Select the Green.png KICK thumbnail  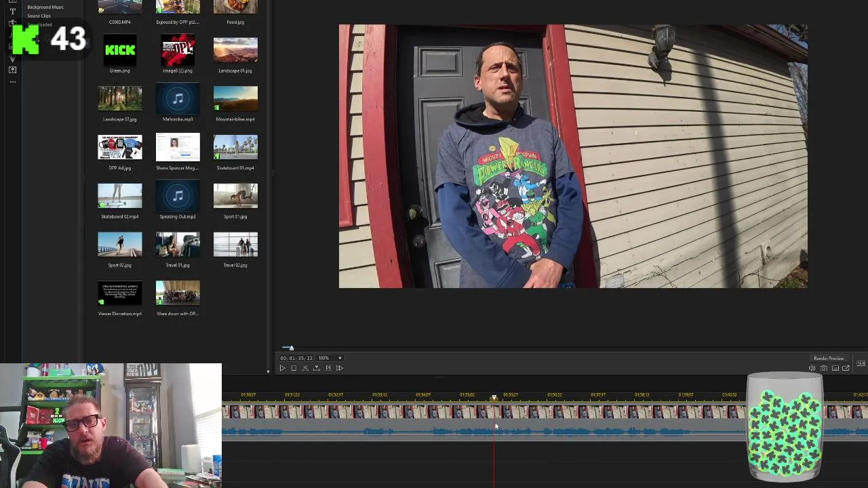pos(120,50)
